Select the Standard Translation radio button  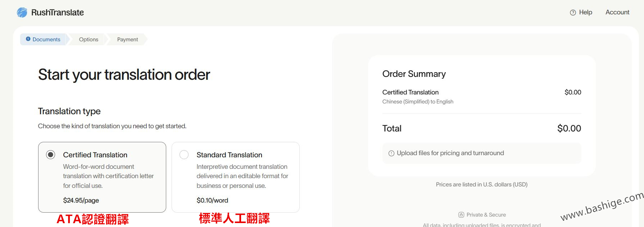(x=184, y=155)
